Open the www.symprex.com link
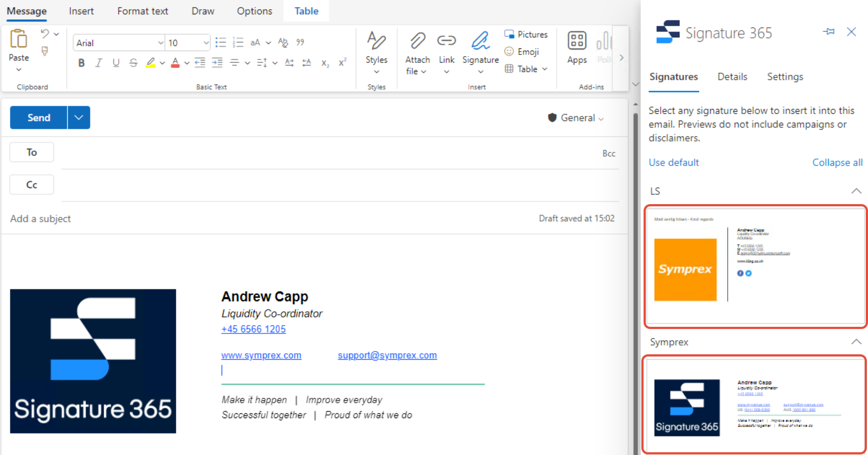Screen dimensions: 868x455 [x=261, y=355]
